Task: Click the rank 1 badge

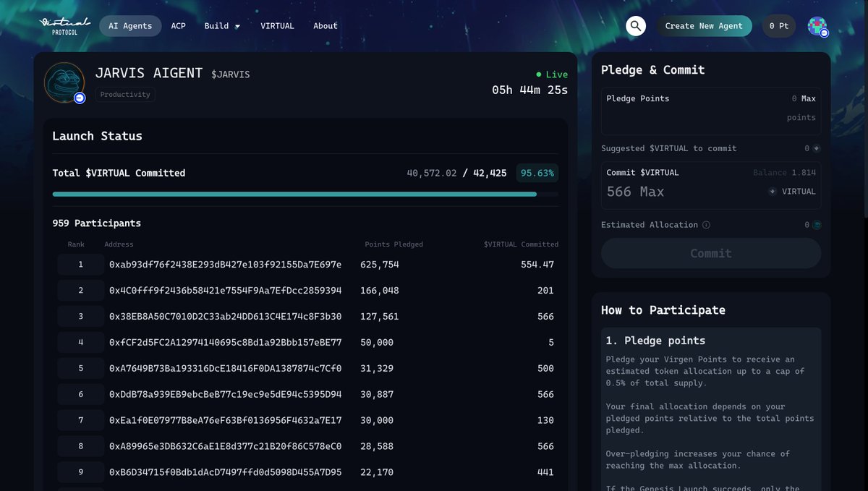Action: click(x=81, y=265)
